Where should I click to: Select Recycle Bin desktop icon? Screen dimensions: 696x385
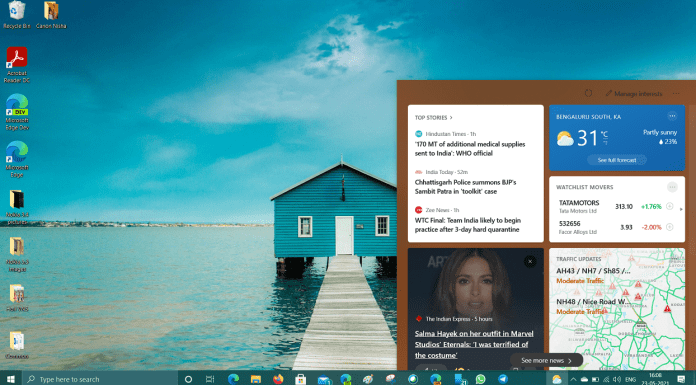click(16, 15)
